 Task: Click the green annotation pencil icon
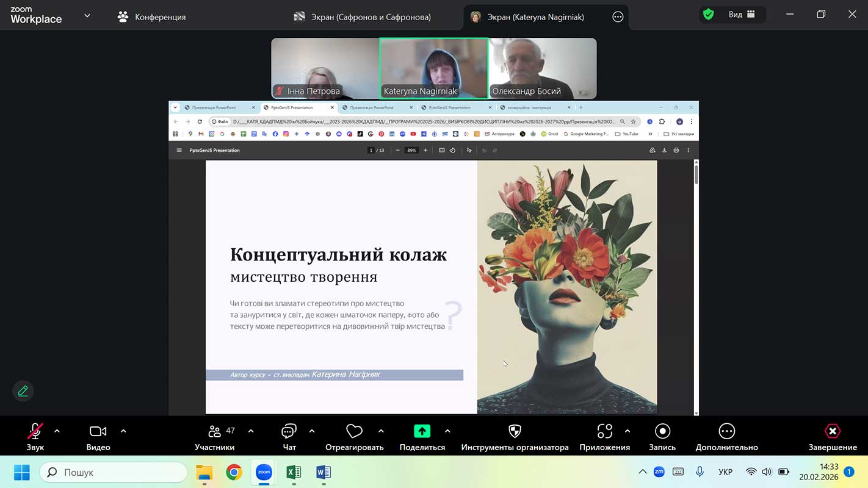[x=23, y=391]
